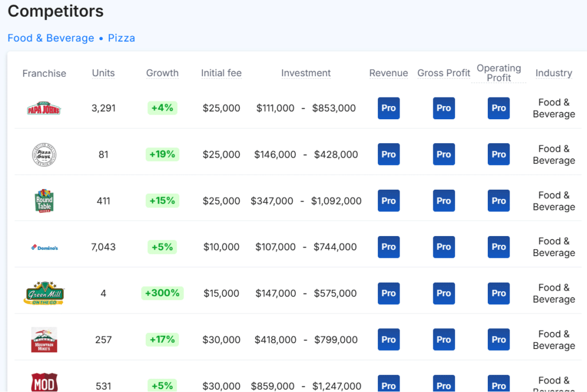Click the $1,092,000 investment value

click(336, 201)
